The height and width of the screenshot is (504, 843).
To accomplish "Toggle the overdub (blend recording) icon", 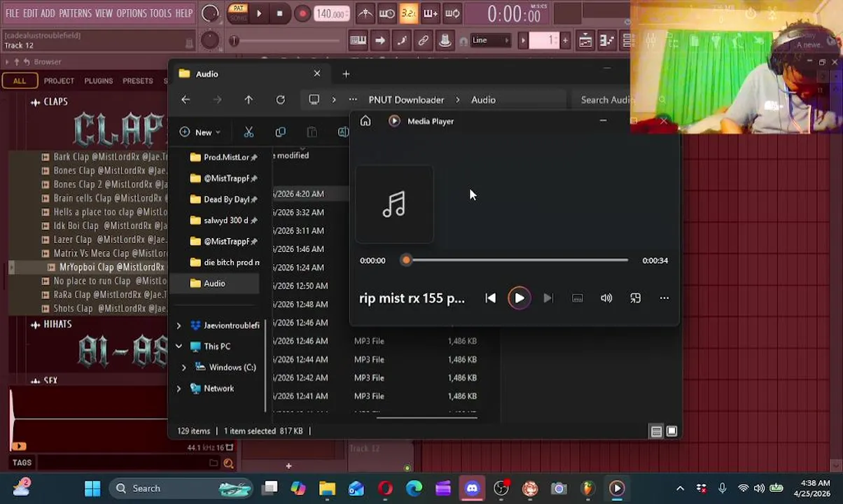I will click(431, 13).
